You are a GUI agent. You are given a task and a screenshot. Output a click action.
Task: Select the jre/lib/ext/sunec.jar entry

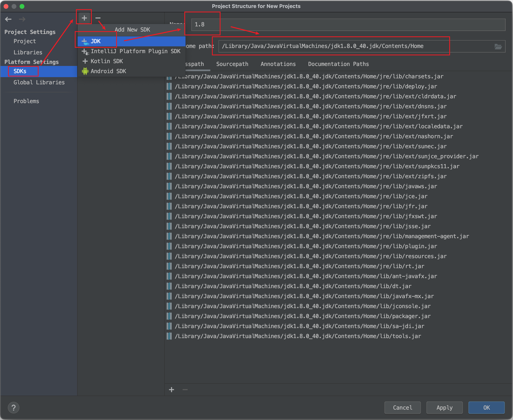338,146
